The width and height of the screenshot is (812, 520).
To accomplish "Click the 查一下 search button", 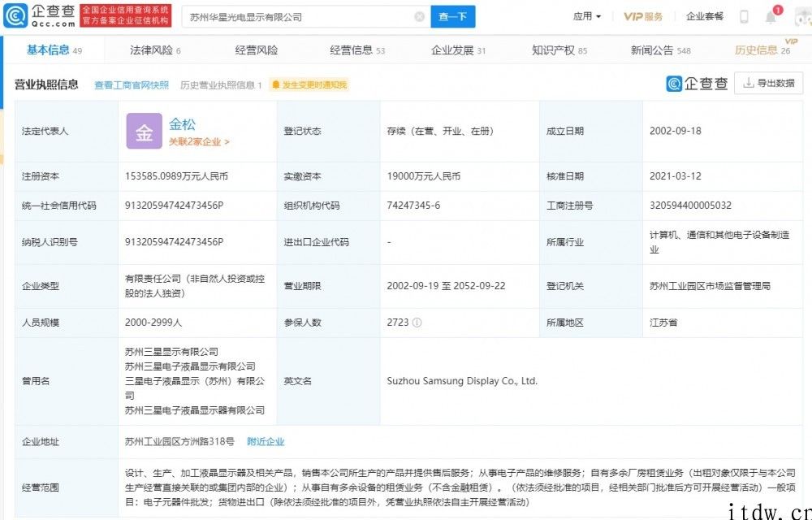I will click(452, 16).
